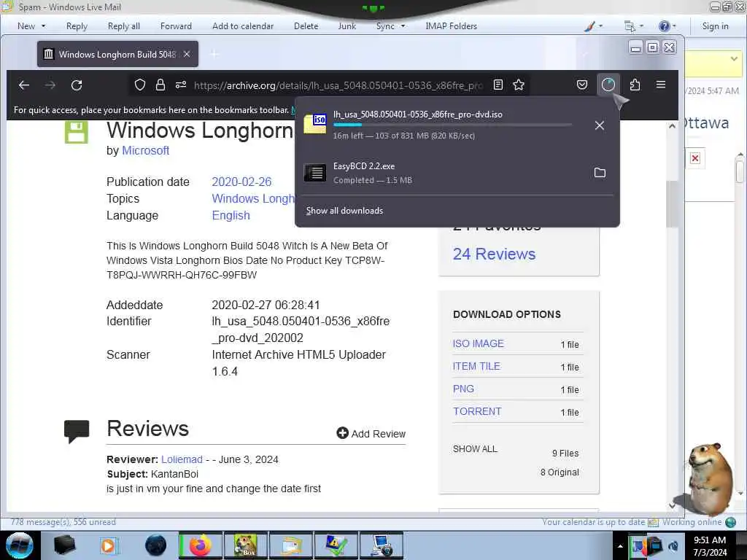Open the English language link
The height and width of the screenshot is (560, 747).
click(231, 215)
